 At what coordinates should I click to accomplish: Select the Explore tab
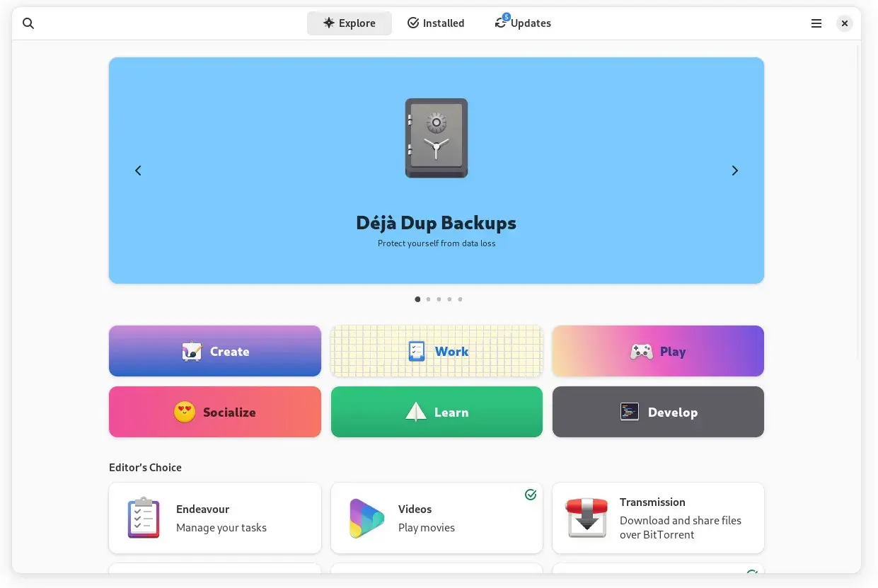point(350,23)
